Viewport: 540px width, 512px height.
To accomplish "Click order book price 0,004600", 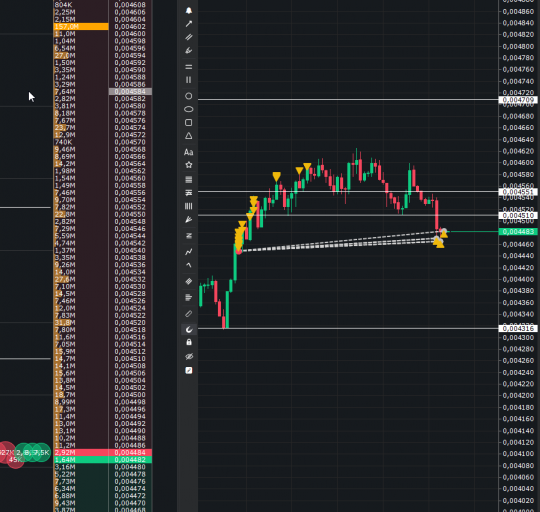I will click(x=130, y=34).
